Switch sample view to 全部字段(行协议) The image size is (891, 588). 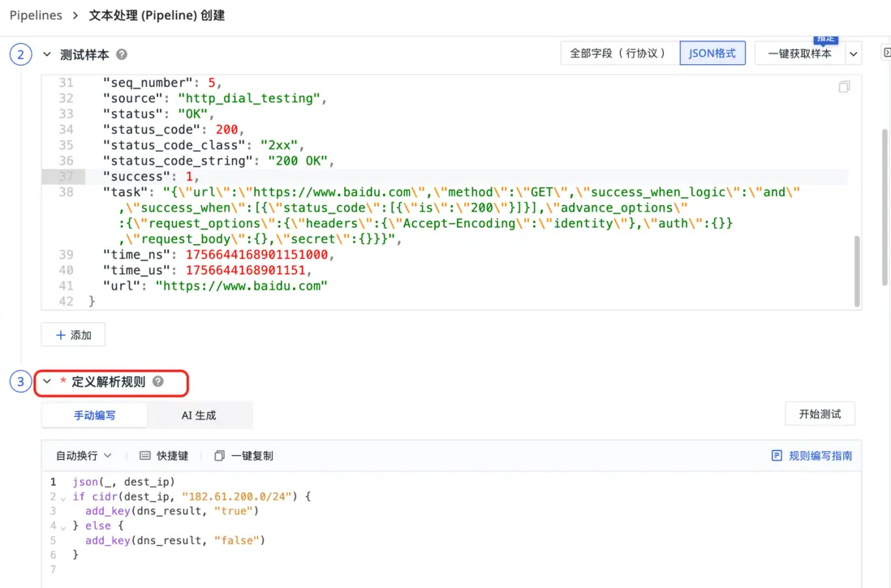pyautogui.click(x=618, y=54)
